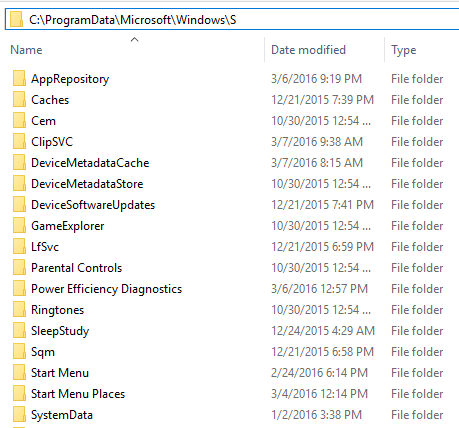Click the sort direction arrow above Name
Image resolution: width=459 pixels, height=428 pixels.
click(x=134, y=40)
